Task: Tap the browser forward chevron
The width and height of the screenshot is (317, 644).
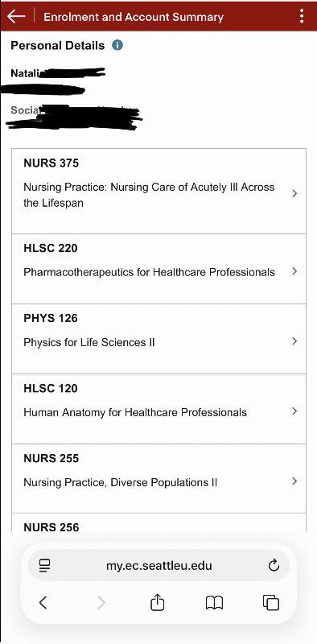Action: [x=101, y=602]
